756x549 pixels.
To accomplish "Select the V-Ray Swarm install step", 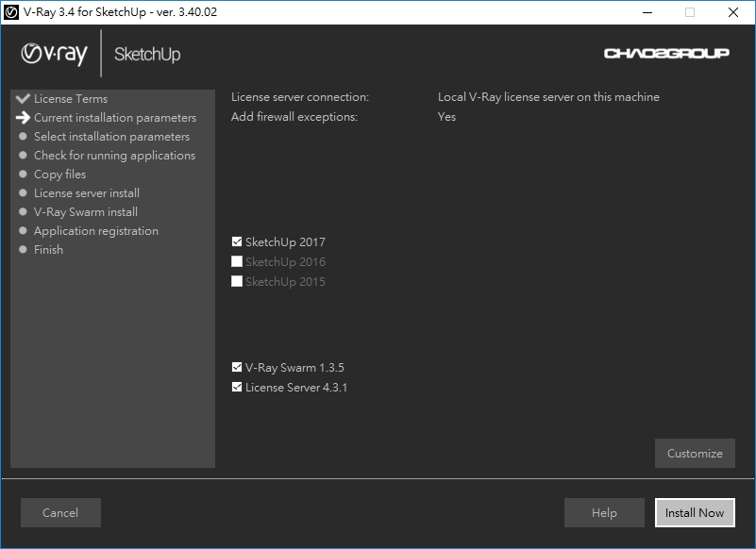I will pos(85,211).
